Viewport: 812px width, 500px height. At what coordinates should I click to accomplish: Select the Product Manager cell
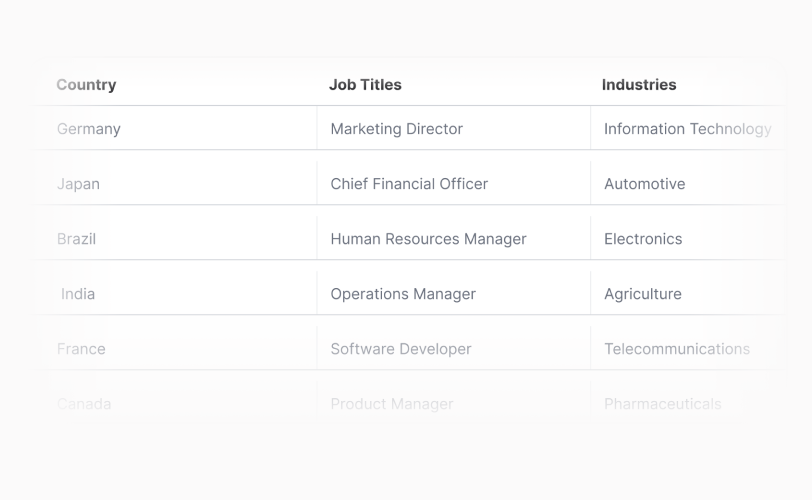[392, 404]
